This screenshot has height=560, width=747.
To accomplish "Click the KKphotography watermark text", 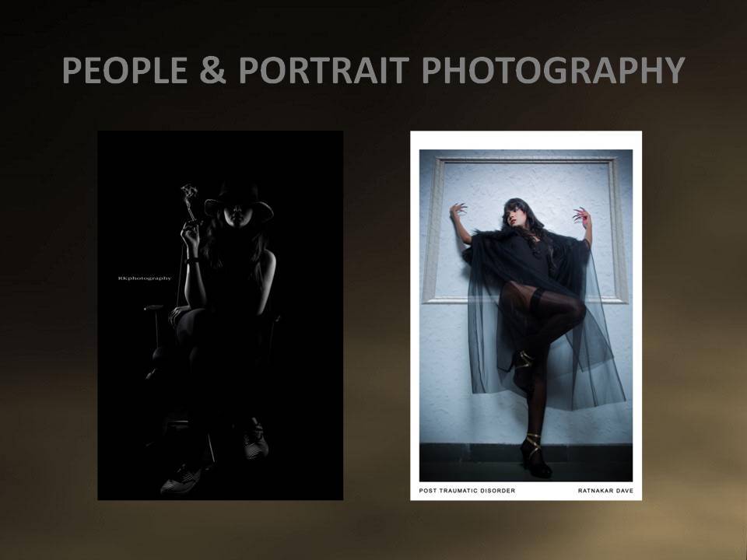I will coord(145,278).
